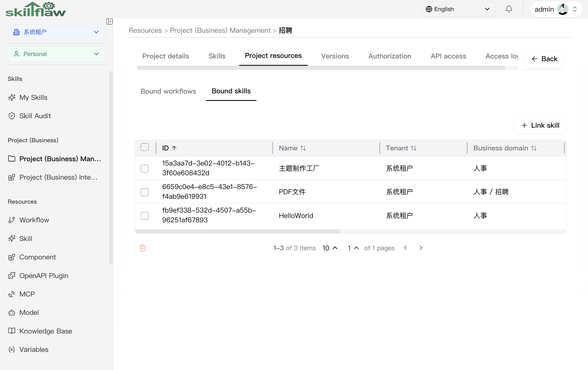Screen dimensions: 588x370
Task: Click the Back button
Action: (x=544, y=59)
